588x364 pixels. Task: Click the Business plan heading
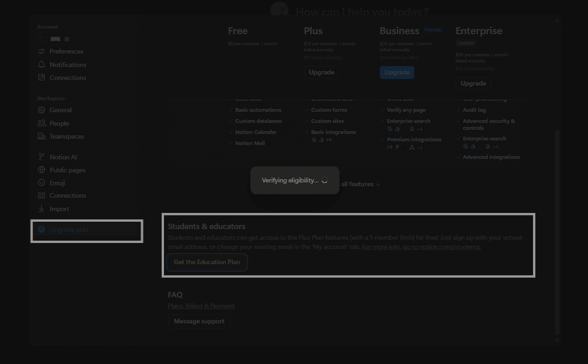pos(400,31)
